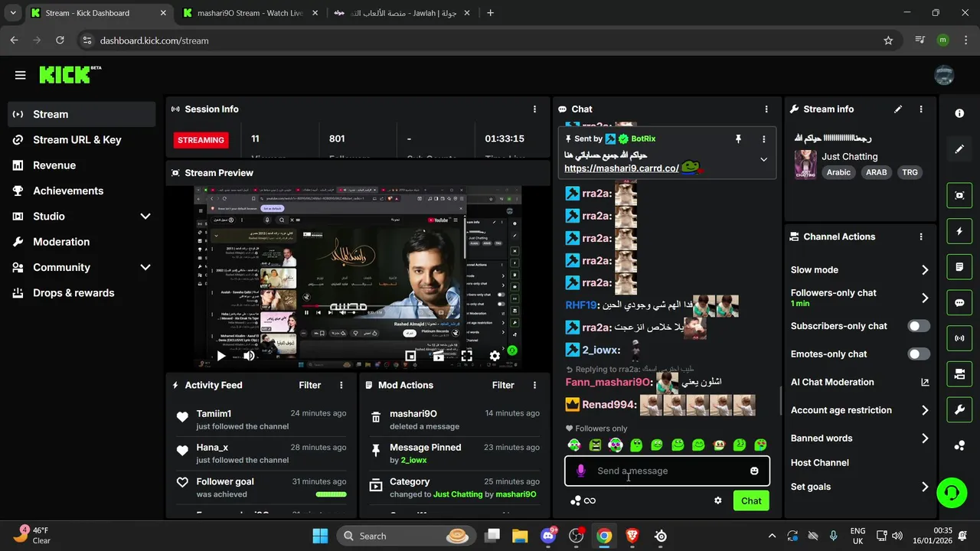980x551 pixels.
Task: Open Session Info three-dot menu
Action: [x=534, y=109]
